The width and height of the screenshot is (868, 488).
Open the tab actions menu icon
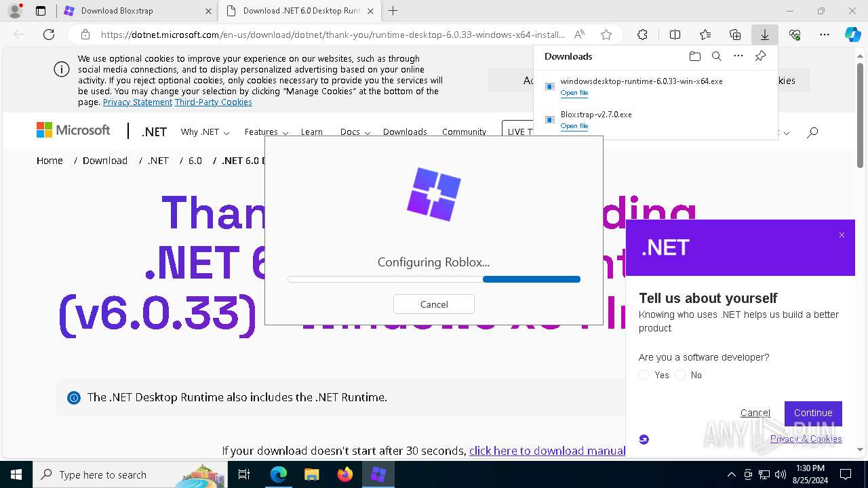[x=41, y=11]
